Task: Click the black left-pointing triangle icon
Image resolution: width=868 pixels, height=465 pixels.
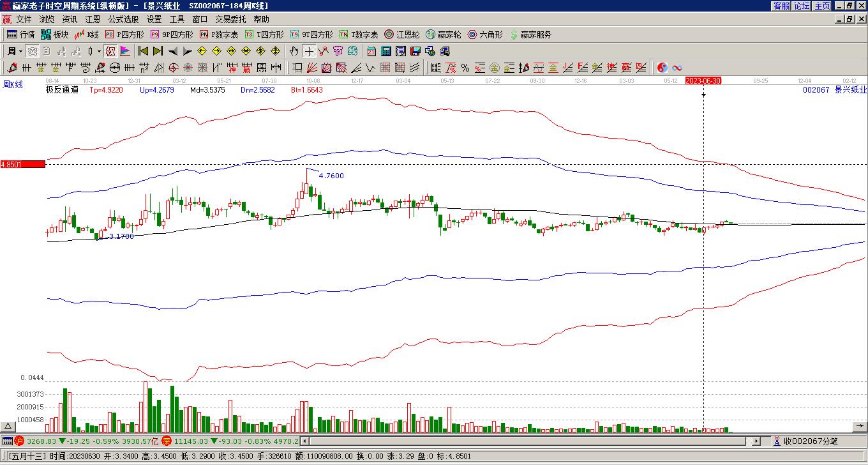Action: [x=173, y=51]
